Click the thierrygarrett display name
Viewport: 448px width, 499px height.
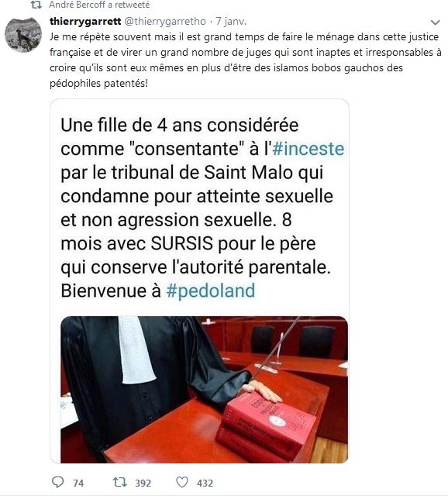(x=85, y=22)
